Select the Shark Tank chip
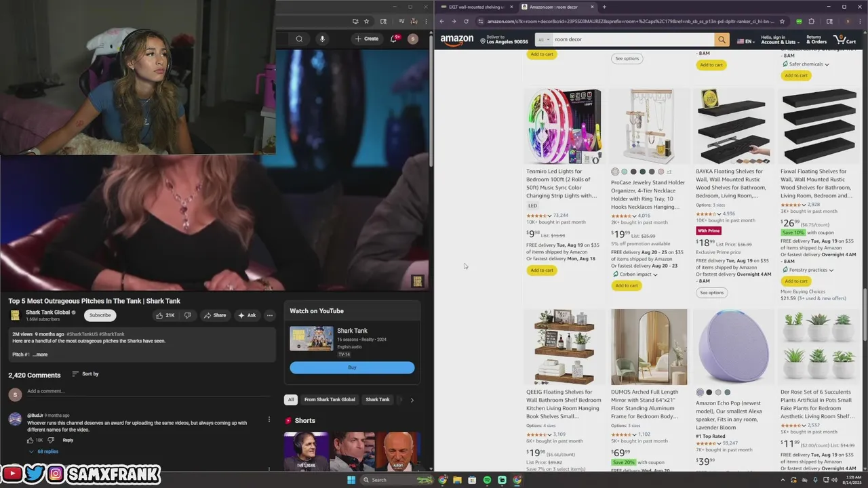Viewport: 868px width, 488px height. [x=378, y=399]
